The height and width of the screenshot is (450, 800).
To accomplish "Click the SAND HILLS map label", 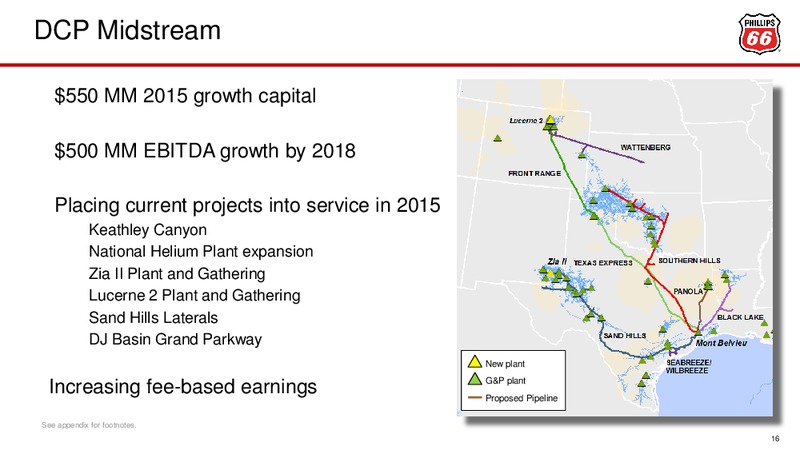I will tap(625, 336).
